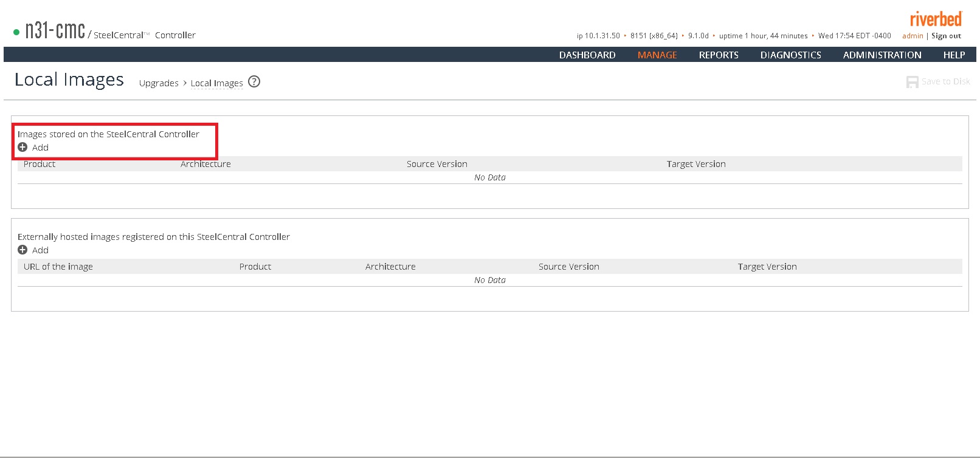This screenshot has height=458, width=980.
Task: Click Target Version header in externally hosted table
Action: [x=767, y=267]
